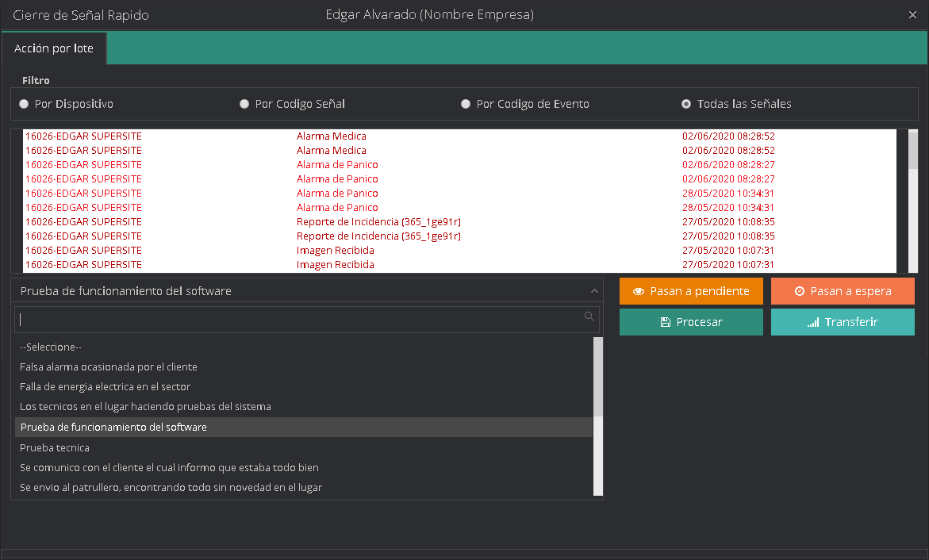Click the eye icon on Pasan a pendiente
This screenshot has width=929, height=560.
pyautogui.click(x=638, y=291)
